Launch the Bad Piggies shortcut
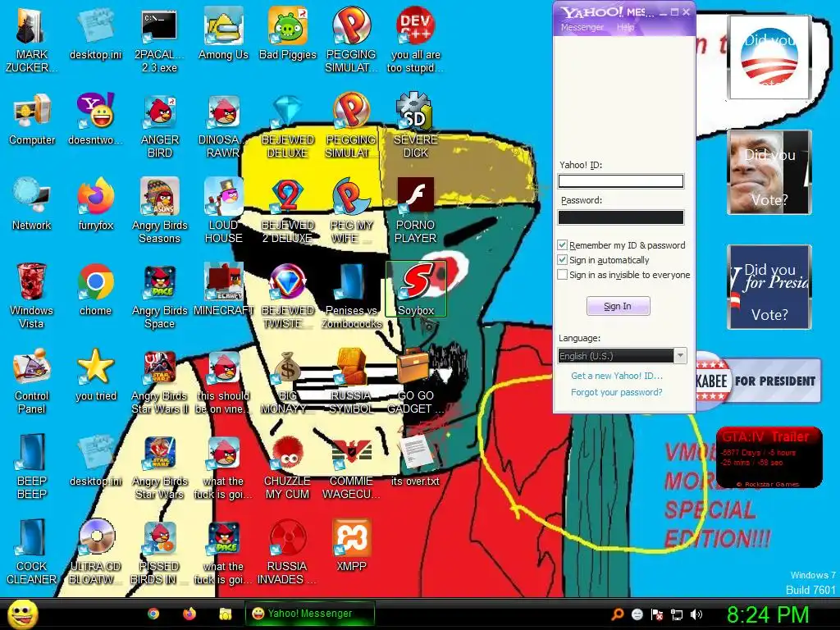 288,34
